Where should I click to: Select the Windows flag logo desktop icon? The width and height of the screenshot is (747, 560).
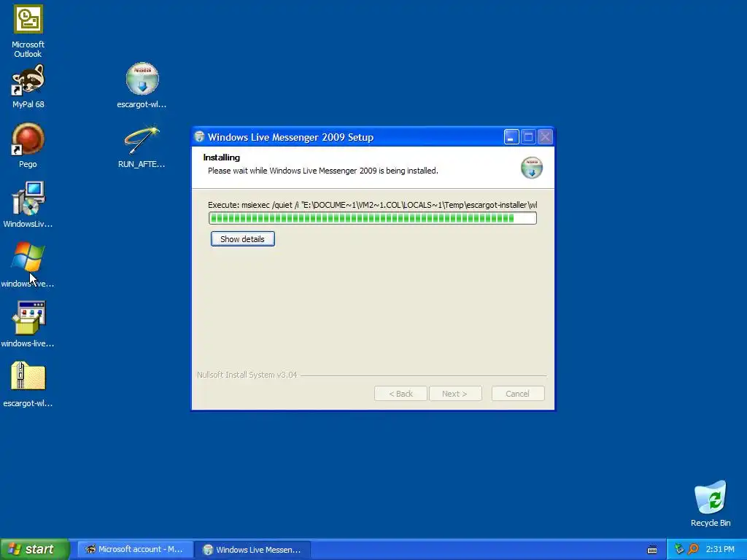(x=28, y=257)
